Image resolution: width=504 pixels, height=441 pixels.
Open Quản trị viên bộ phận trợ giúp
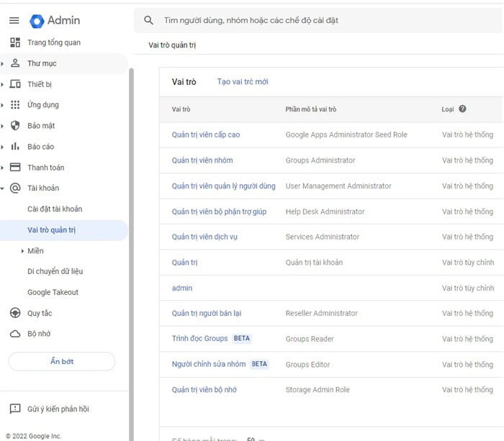(x=219, y=212)
